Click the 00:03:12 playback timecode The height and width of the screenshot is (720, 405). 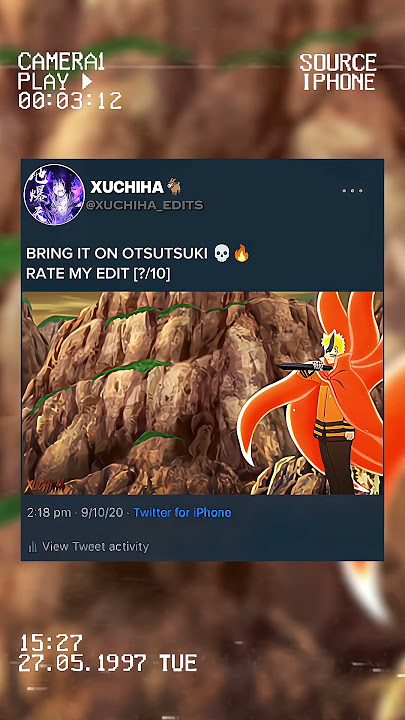click(x=70, y=101)
